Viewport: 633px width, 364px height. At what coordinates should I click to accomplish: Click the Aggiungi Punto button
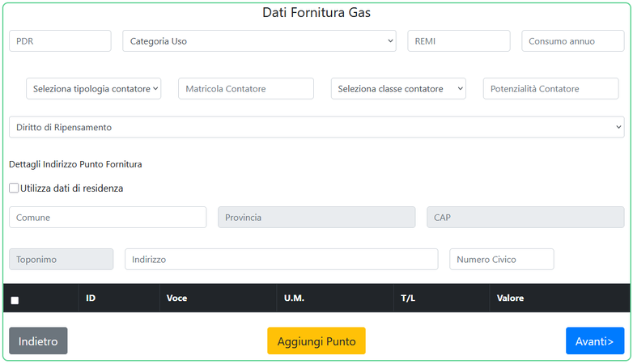pos(316,341)
